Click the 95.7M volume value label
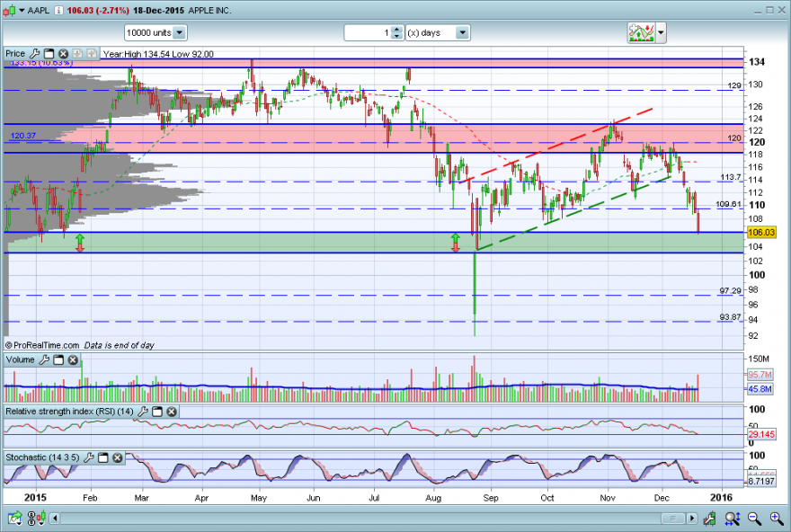791x532 pixels. [x=760, y=375]
